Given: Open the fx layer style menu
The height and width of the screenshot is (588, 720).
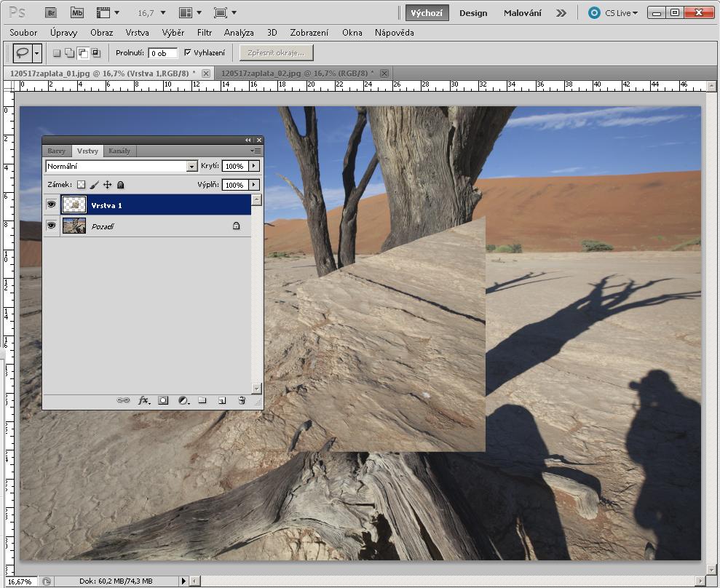Looking at the screenshot, I should click(x=143, y=400).
